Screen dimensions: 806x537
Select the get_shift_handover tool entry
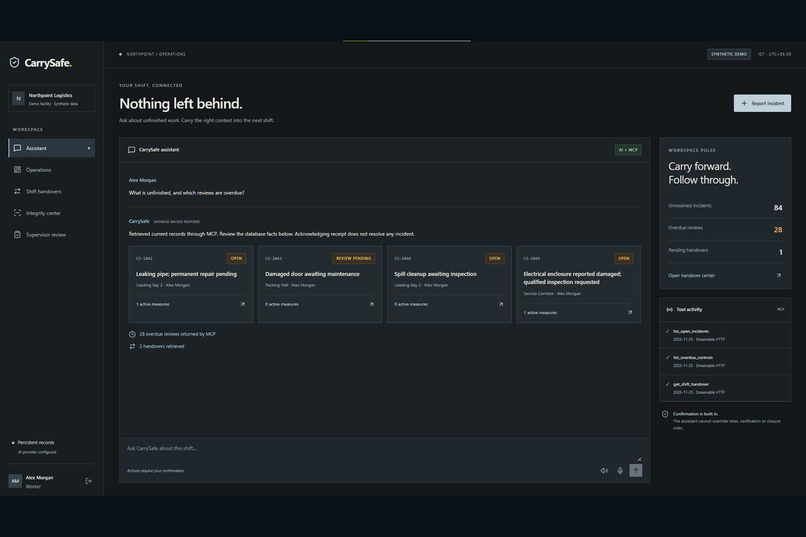pos(725,388)
